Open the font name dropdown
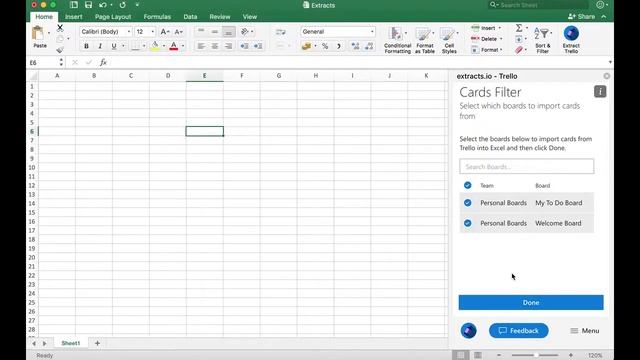Viewport: 640px width, 360px height. 129,32
